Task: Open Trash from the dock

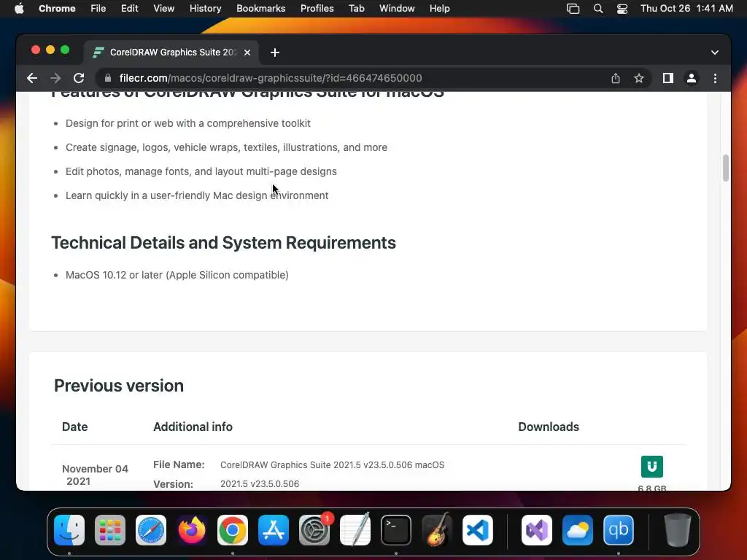Action: pyautogui.click(x=678, y=530)
